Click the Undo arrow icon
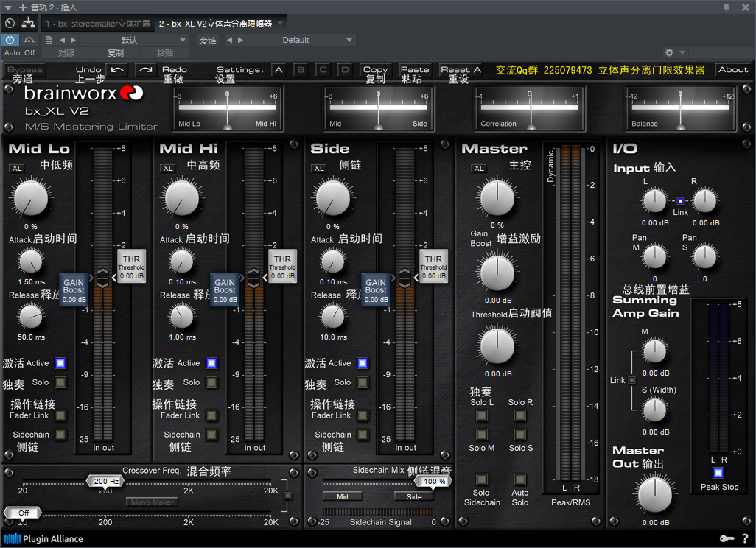 point(117,70)
